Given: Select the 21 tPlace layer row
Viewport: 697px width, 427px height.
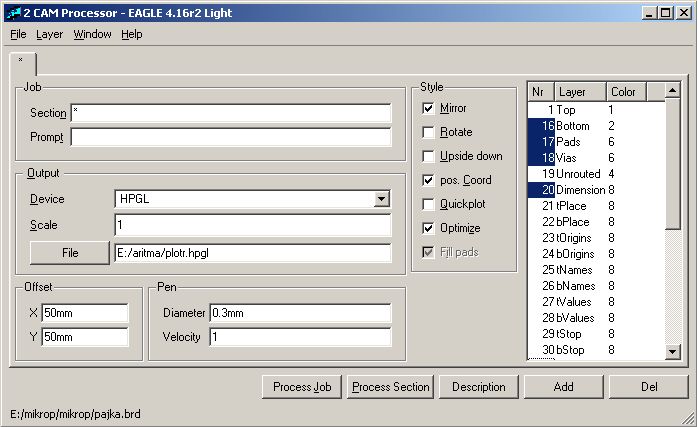Looking at the screenshot, I should (596, 206).
